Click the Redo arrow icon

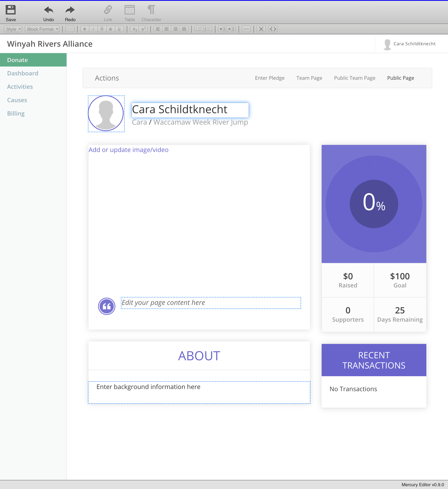coord(70,10)
